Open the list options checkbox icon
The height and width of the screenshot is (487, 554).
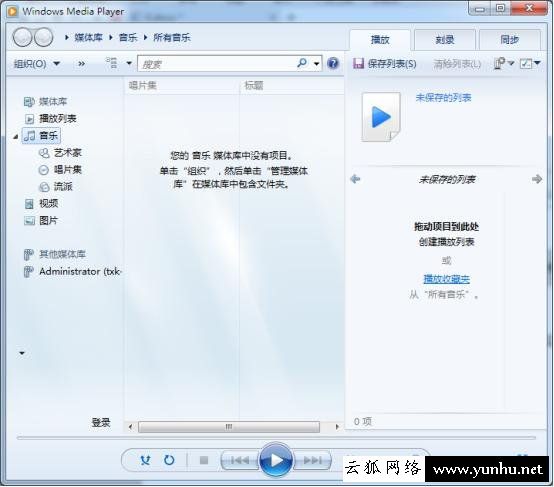526,64
